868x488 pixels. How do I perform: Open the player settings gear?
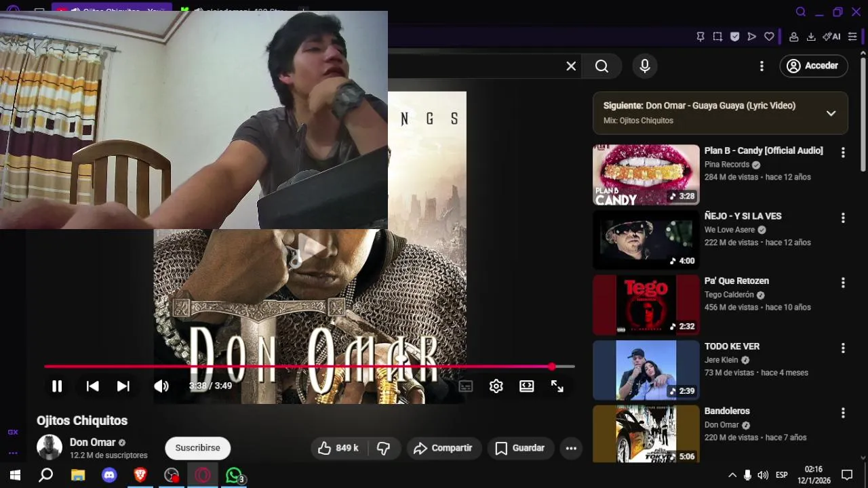pos(496,386)
